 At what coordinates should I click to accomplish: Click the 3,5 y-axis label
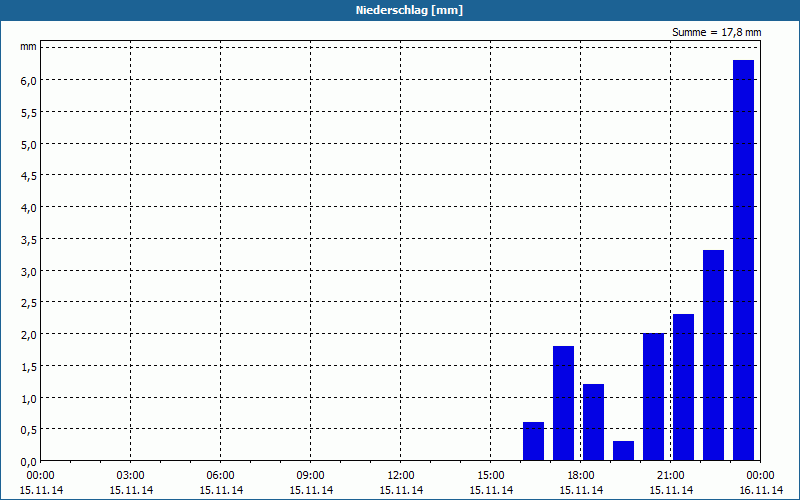coord(29,240)
